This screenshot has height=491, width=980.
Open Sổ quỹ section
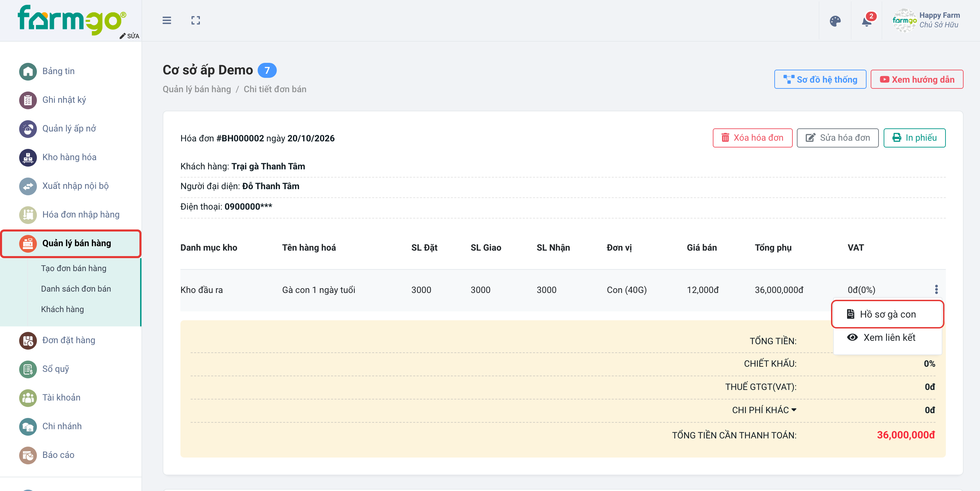pos(56,369)
